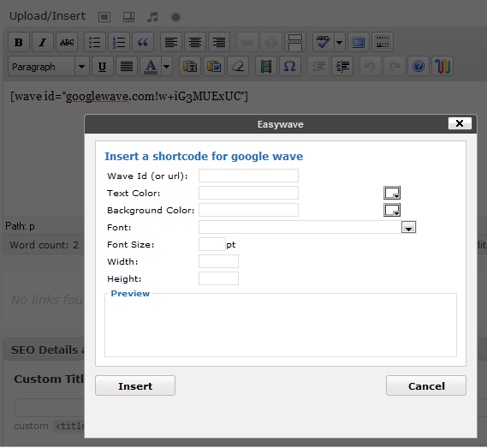
Task: Open the Text Color picker swatch
Action: coord(392,193)
